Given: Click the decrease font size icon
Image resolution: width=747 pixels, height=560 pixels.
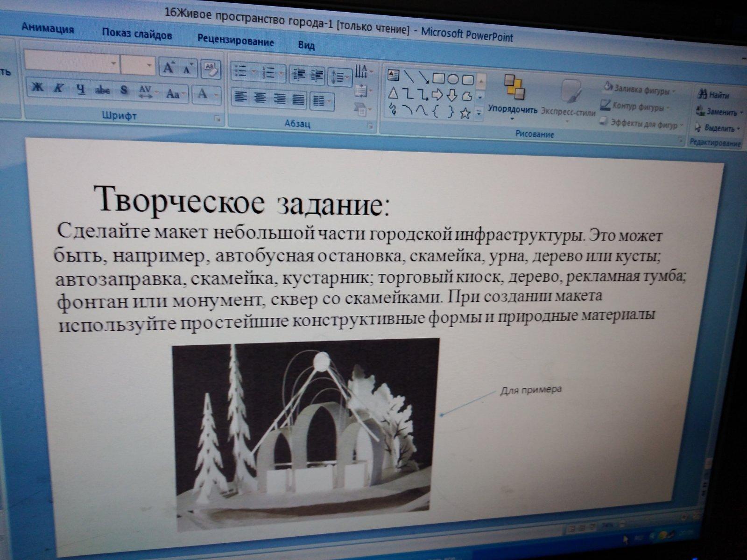Looking at the screenshot, I should pos(188,69).
